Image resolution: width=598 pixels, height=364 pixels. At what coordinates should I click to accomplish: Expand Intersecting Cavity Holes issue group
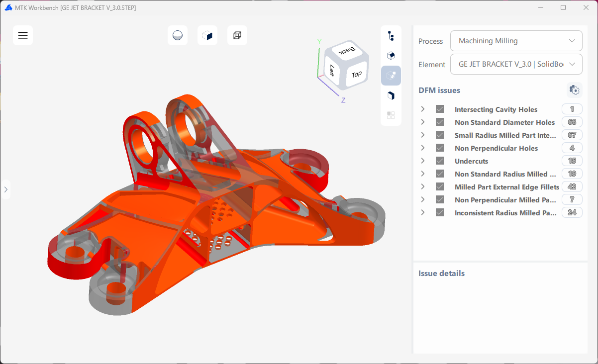423,109
